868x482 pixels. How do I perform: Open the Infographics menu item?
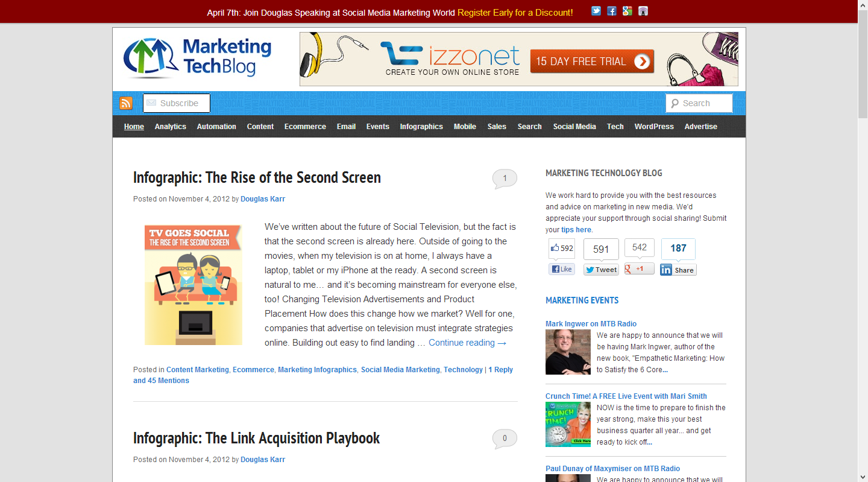click(421, 127)
